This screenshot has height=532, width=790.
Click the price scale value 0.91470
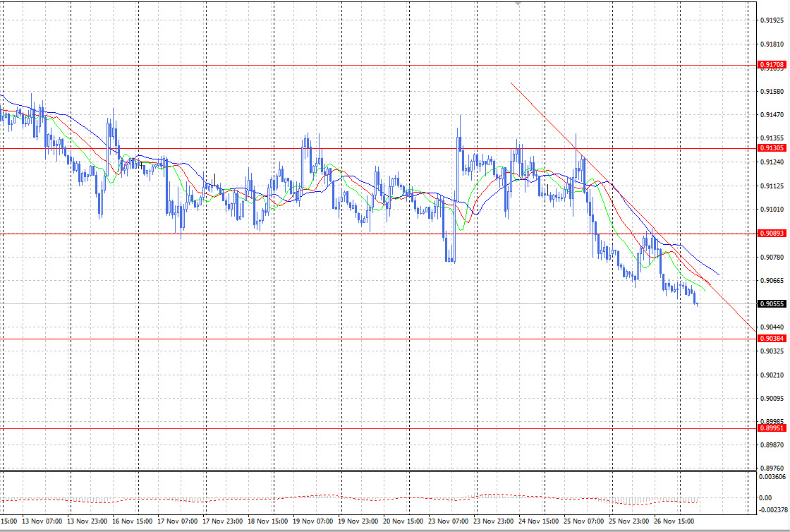click(x=772, y=115)
